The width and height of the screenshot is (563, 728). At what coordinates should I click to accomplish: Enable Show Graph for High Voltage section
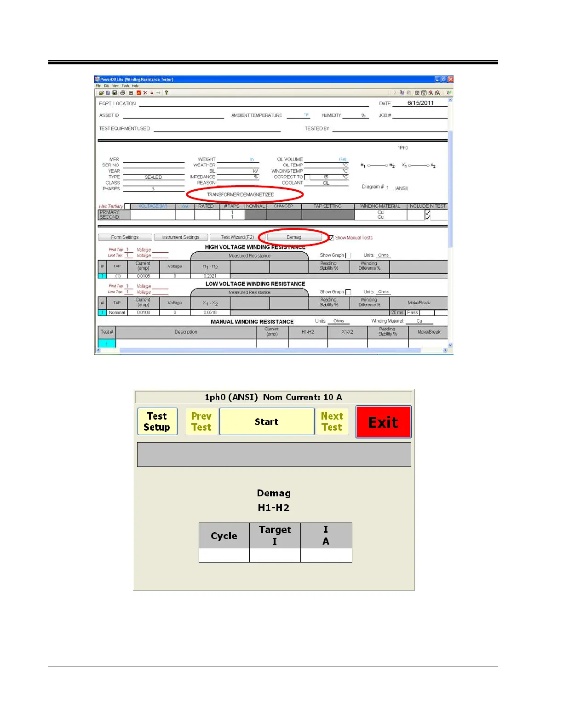[x=348, y=256]
